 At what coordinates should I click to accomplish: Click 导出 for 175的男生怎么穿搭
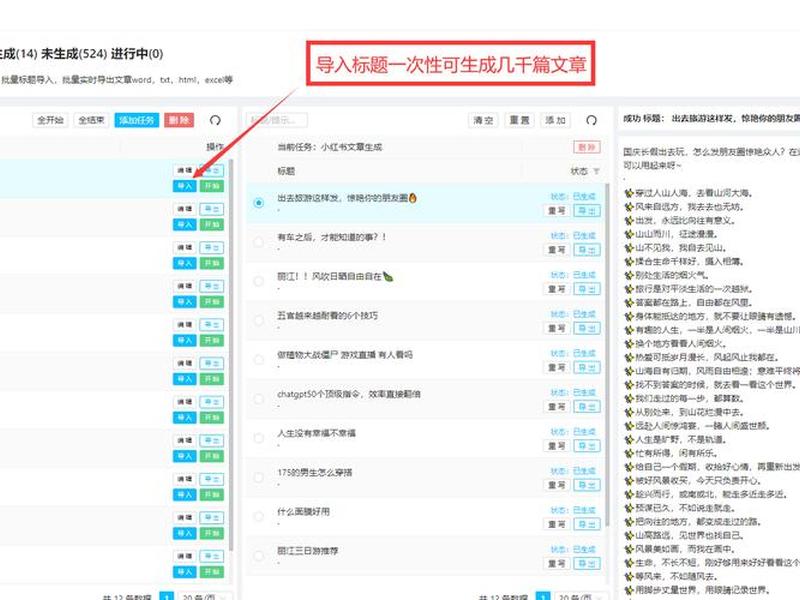click(587, 485)
